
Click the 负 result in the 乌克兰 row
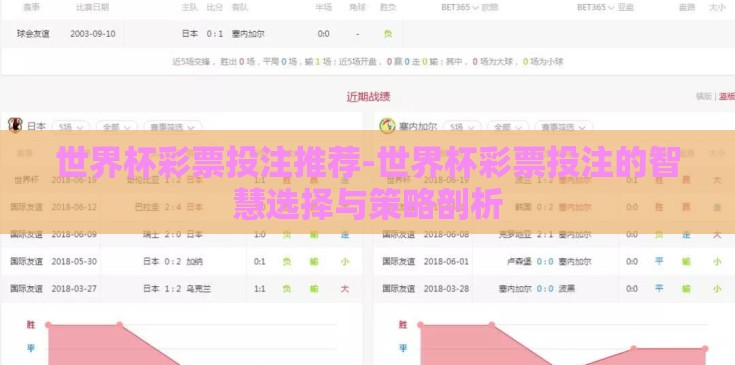[x=286, y=289]
